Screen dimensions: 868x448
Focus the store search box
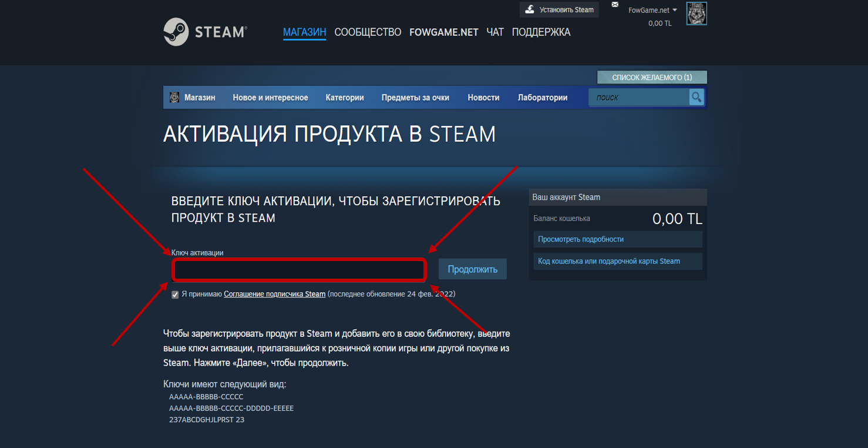coord(639,98)
